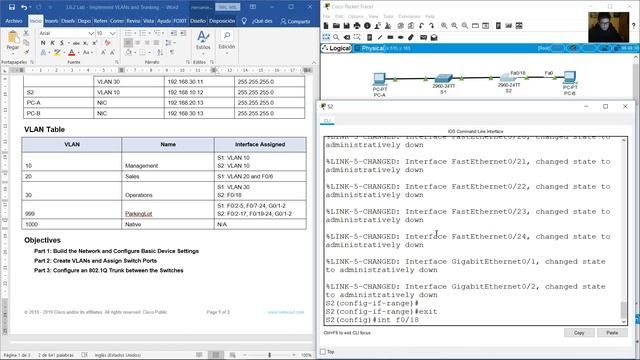Open the S2 switch on Packet Tracer canvas
Viewport: 640px width, 360px height.
[x=508, y=78]
